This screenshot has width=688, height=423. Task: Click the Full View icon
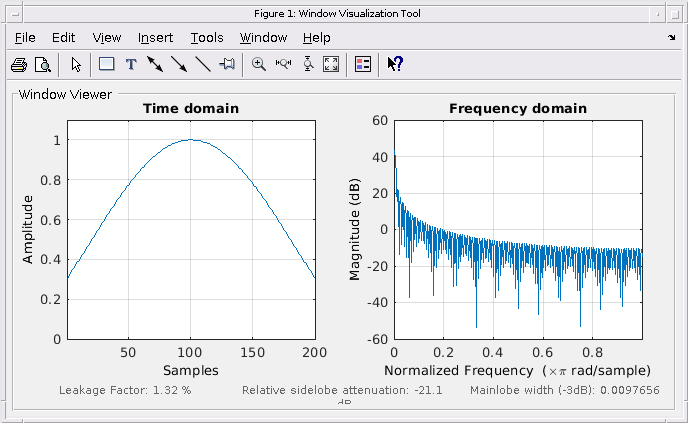[x=331, y=65]
